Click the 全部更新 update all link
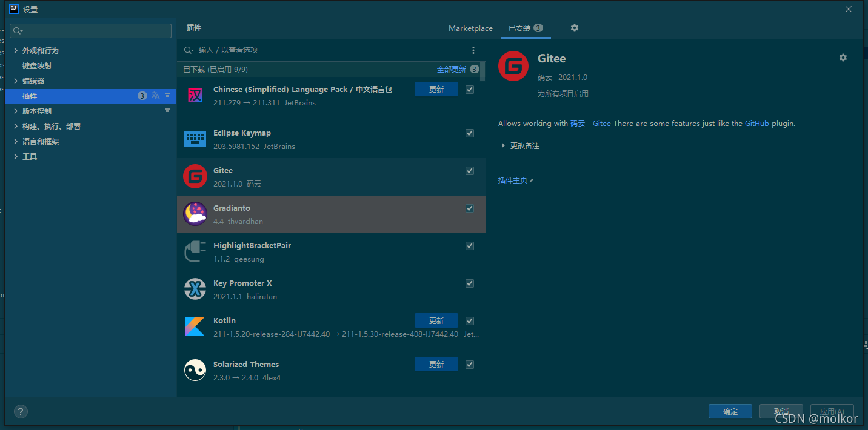The width and height of the screenshot is (868, 430). coord(452,70)
